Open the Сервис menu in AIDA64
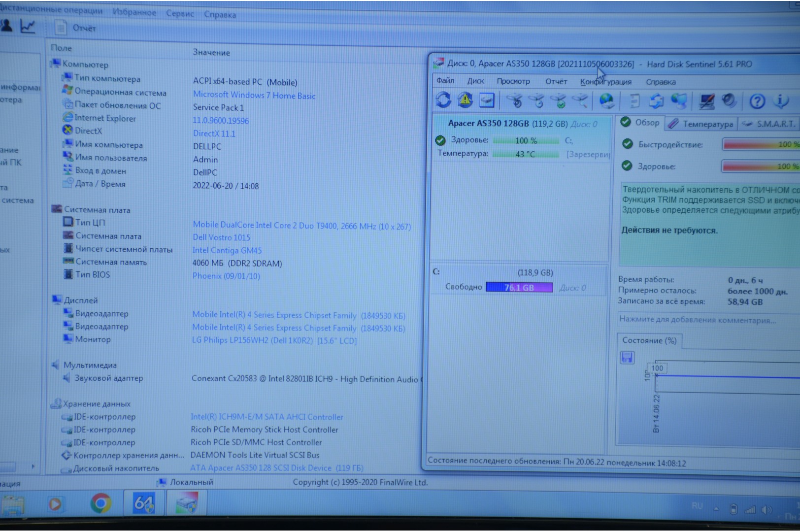The height and width of the screenshot is (532, 800). point(180,13)
